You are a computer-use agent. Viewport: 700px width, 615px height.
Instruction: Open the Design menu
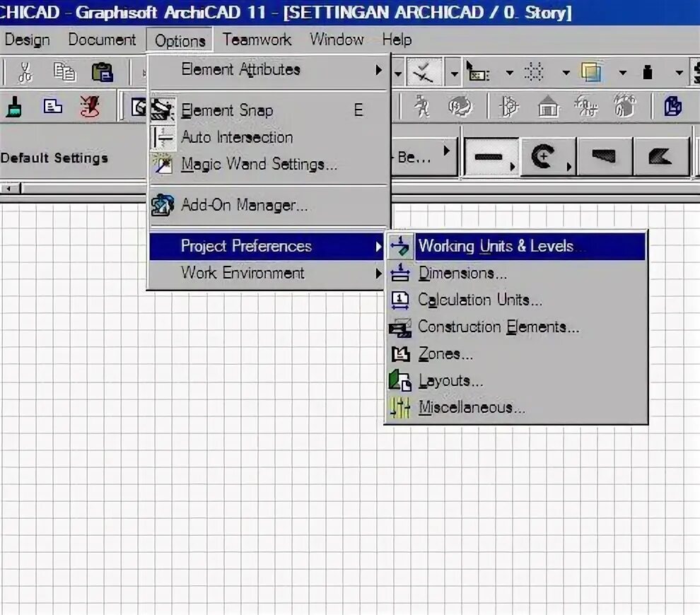tap(27, 40)
